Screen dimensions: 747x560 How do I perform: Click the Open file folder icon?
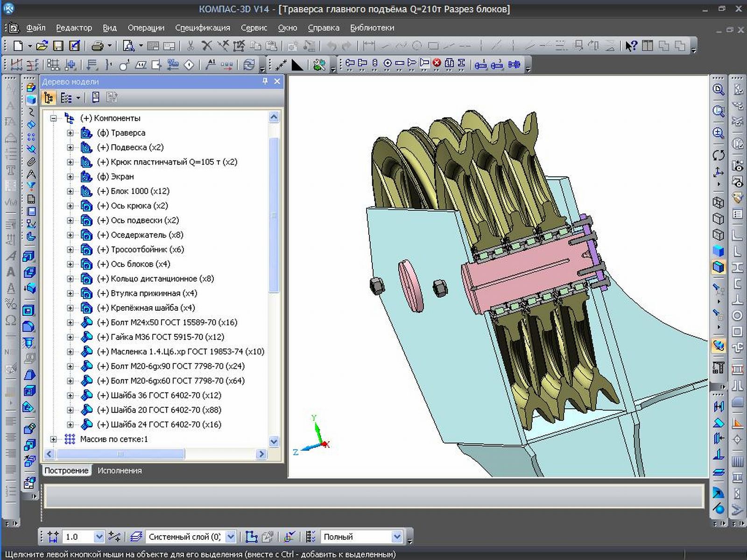point(42,46)
